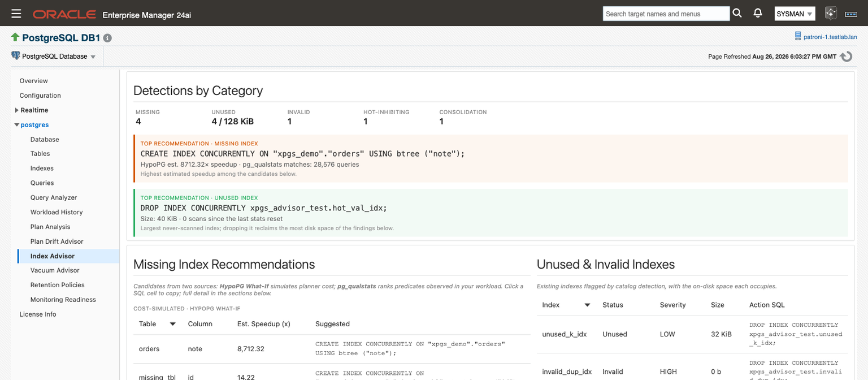Click the 8,712.32 speedup cell

250,349
